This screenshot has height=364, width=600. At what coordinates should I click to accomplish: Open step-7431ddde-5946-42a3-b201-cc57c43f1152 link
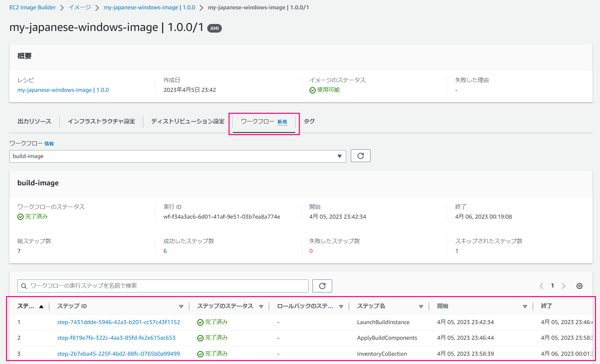pos(119,322)
